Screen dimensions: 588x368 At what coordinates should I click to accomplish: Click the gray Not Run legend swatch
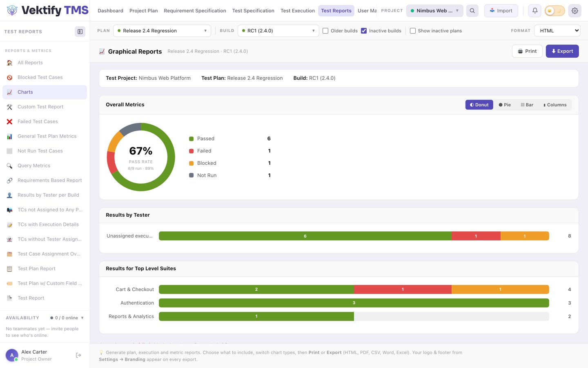[191, 175]
